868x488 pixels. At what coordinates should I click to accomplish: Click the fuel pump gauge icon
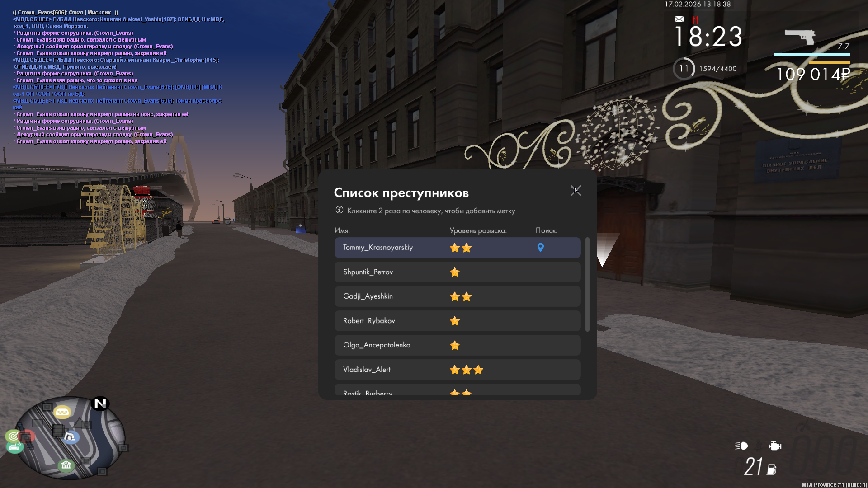coord(772,469)
